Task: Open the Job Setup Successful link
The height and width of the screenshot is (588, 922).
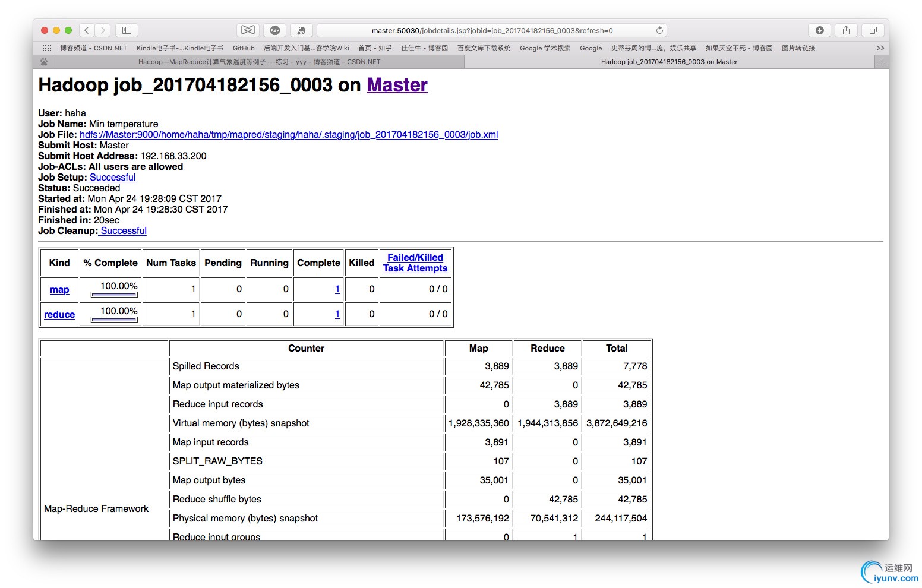Action: click(x=112, y=178)
